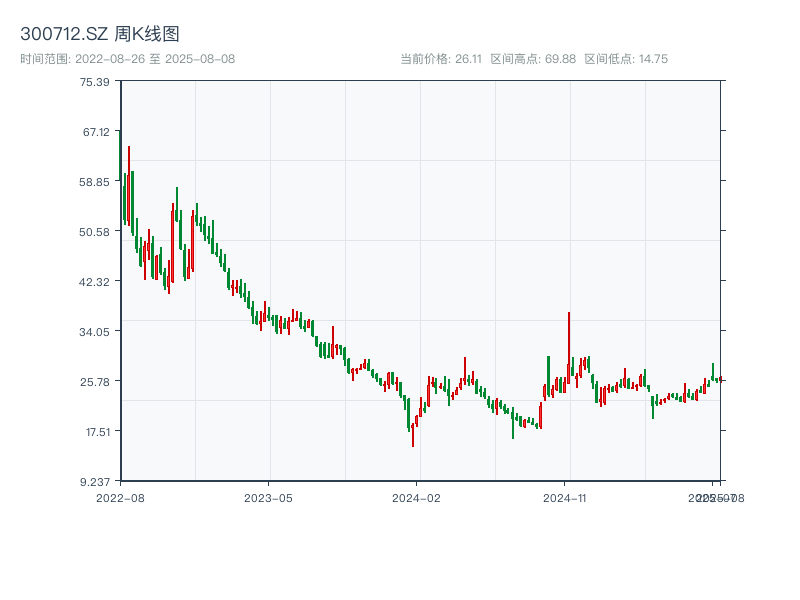
Task: Click the chart title 300712.SZ 周K线图
Action: (100, 34)
